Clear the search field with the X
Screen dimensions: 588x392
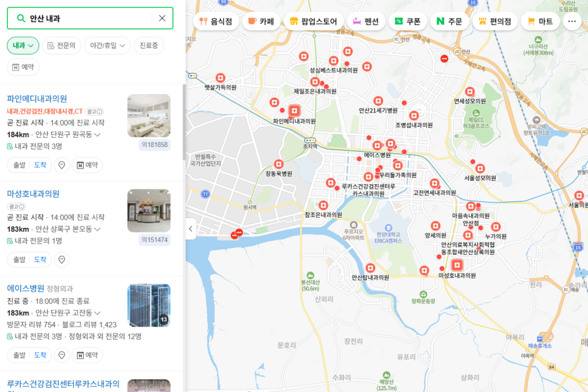pyautogui.click(x=162, y=18)
